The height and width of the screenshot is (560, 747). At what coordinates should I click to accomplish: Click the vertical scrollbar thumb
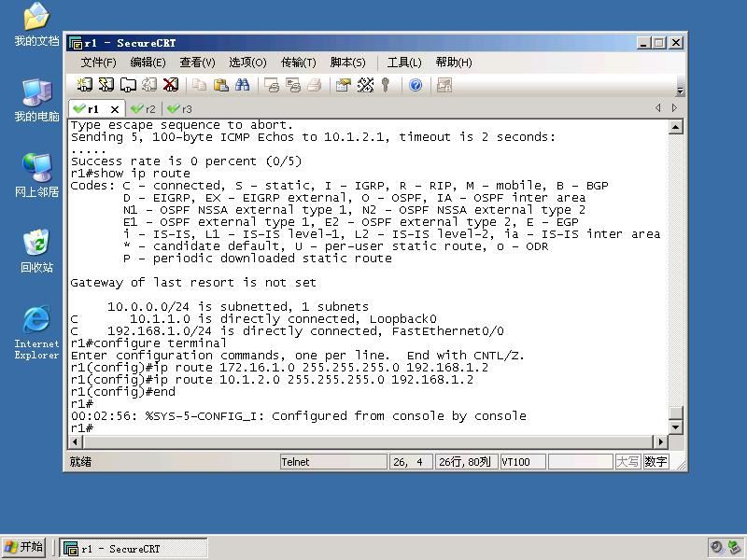tap(675, 413)
